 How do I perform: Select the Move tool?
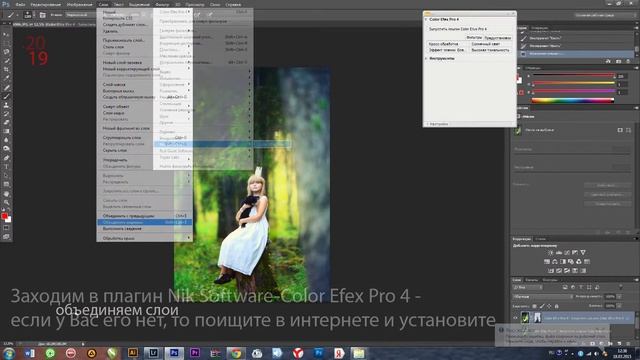point(6,34)
